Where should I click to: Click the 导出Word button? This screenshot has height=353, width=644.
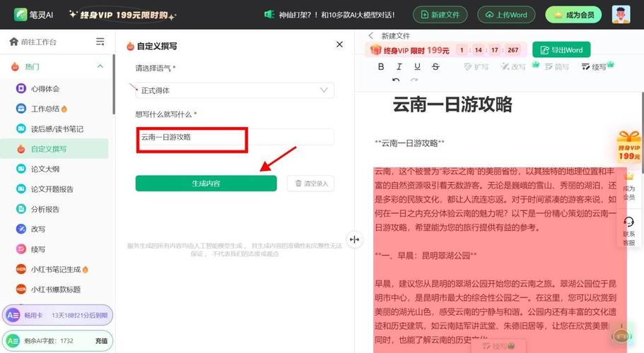point(561,50)
